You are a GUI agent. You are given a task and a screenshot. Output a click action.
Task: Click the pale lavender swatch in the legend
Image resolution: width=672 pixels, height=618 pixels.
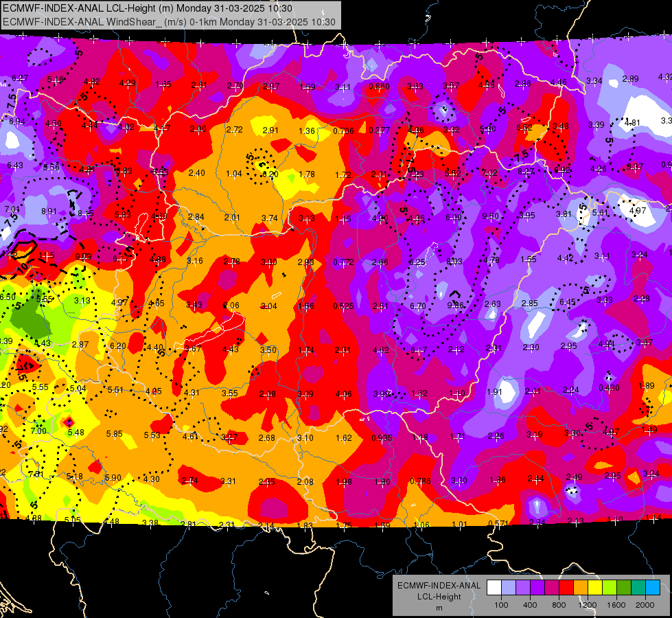pyautogui.click(x=509, y=588)
